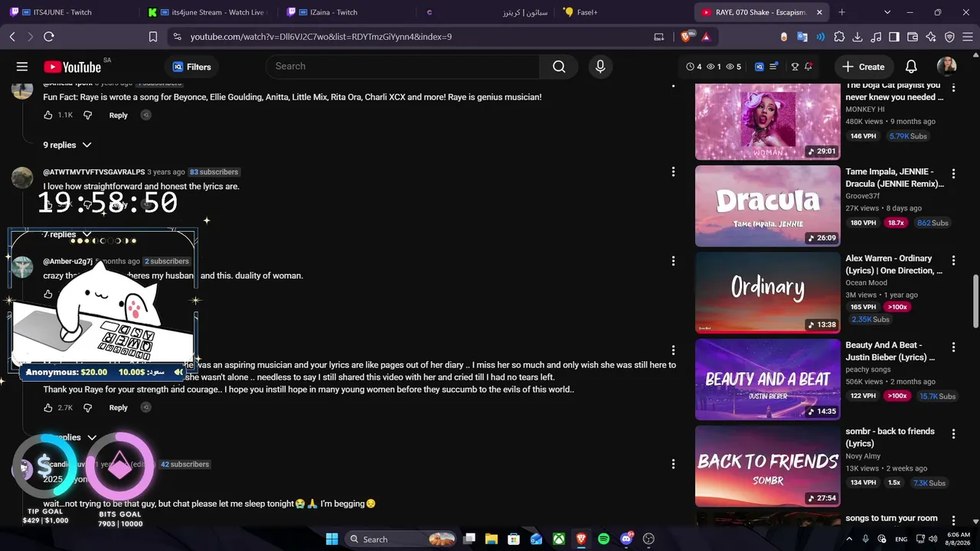The width and height of the screenshot is (980, 551).
Task: Reload the page
Action: pyautogui.click(x=49, y=36)
